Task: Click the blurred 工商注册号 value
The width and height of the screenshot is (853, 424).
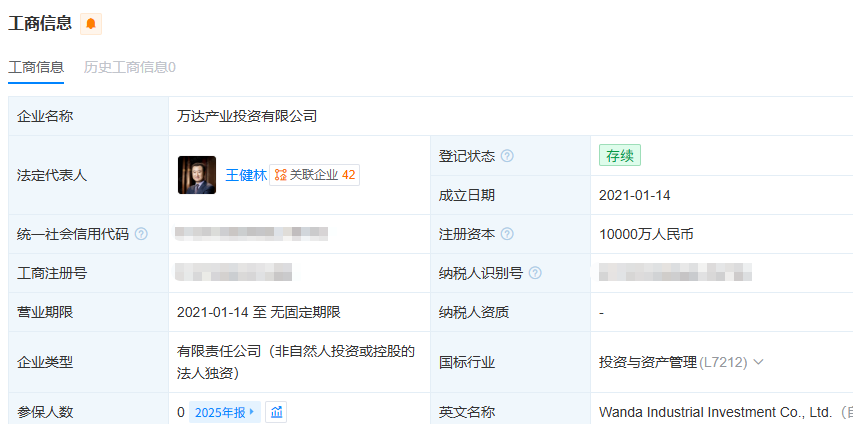Action: click(233, 272)
